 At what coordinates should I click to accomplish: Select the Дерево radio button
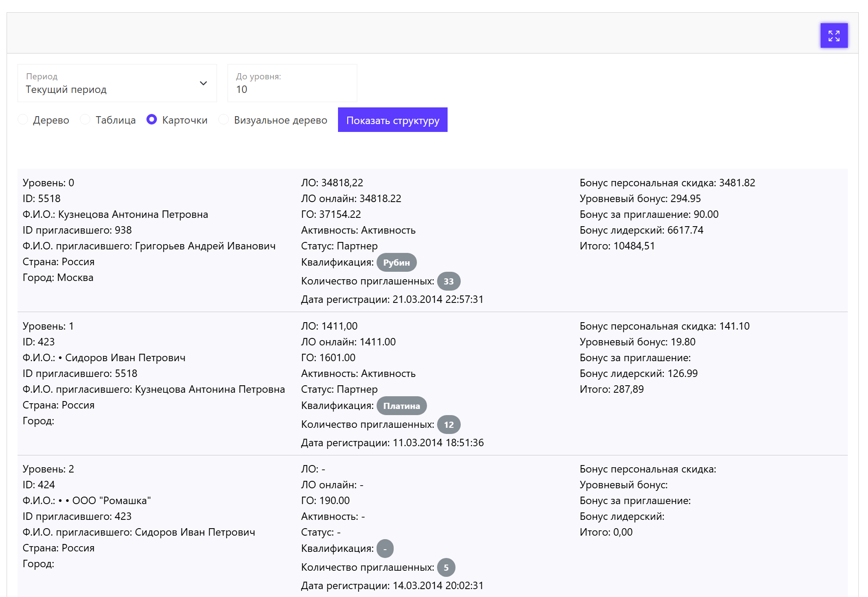pyautogui.click(x=23, y=120)
